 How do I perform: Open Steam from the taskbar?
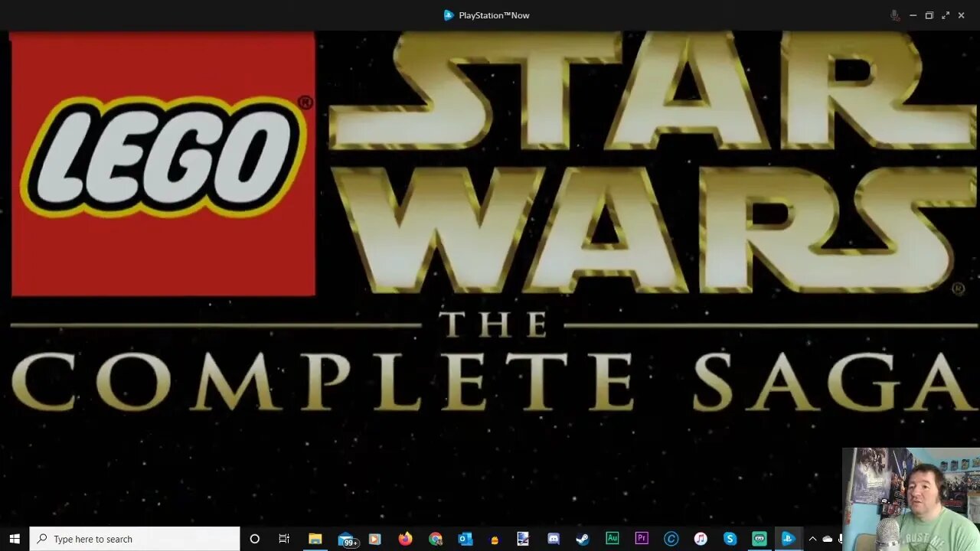pos(583,539)
